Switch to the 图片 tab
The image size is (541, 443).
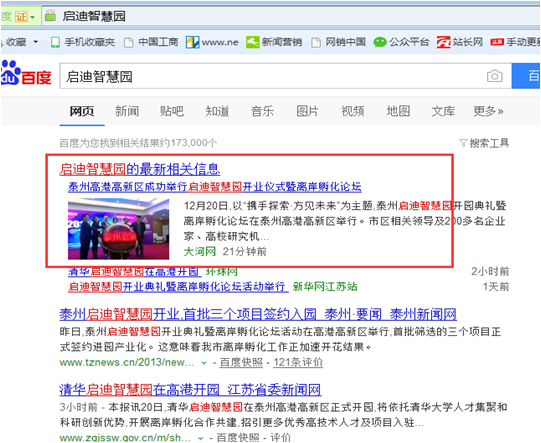(307, 111)
